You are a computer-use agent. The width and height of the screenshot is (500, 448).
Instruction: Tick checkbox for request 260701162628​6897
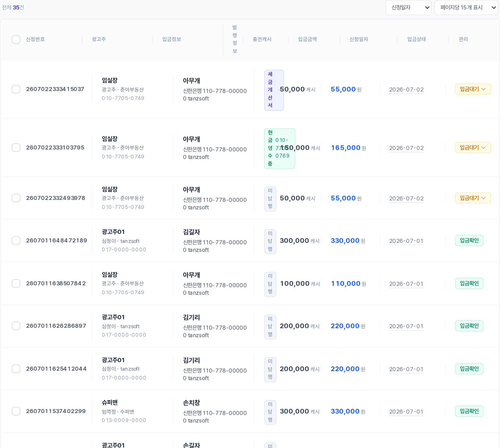(x=16, y=326)
